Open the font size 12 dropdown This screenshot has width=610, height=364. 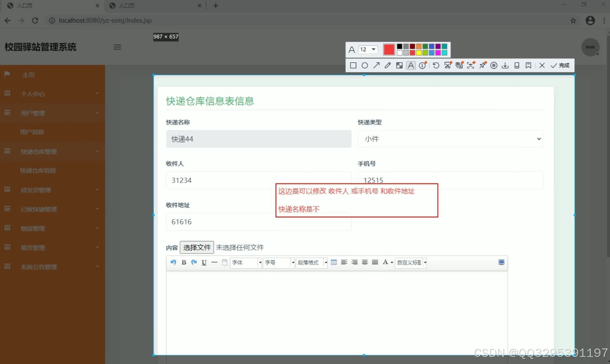pyautogui.click(x=368, y=50)
